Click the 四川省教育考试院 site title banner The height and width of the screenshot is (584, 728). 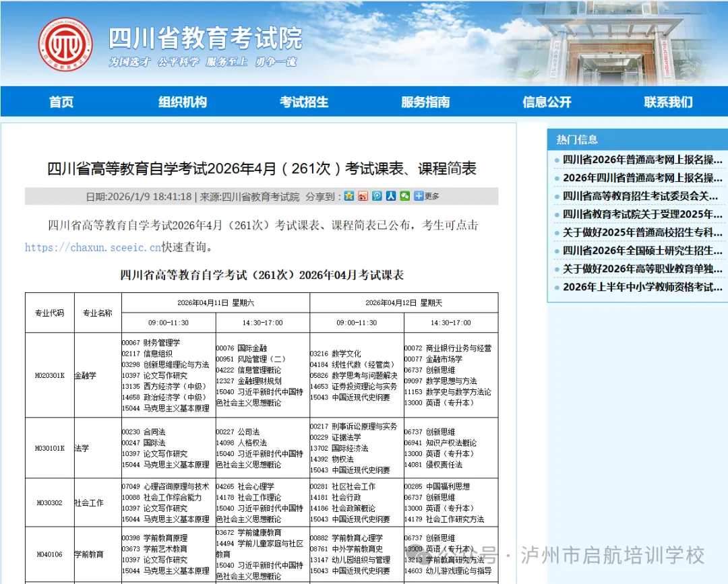point(205,38)
